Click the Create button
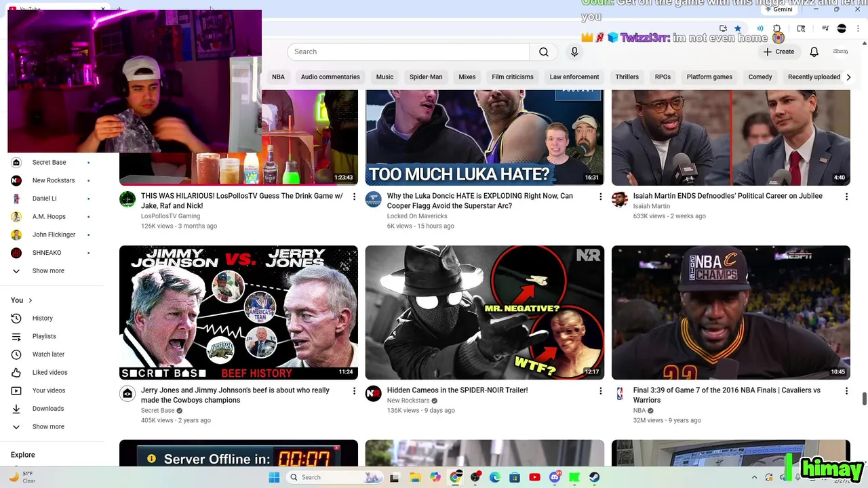 click(778, 52)
